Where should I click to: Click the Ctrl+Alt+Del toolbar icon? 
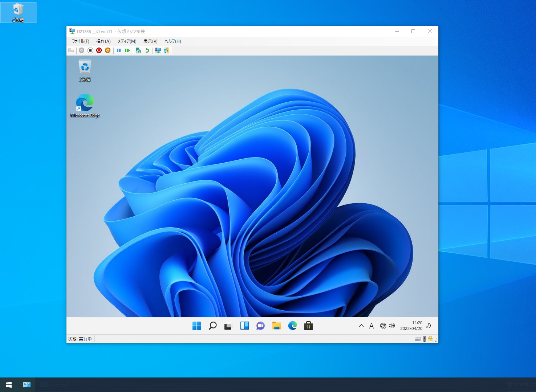71,50
